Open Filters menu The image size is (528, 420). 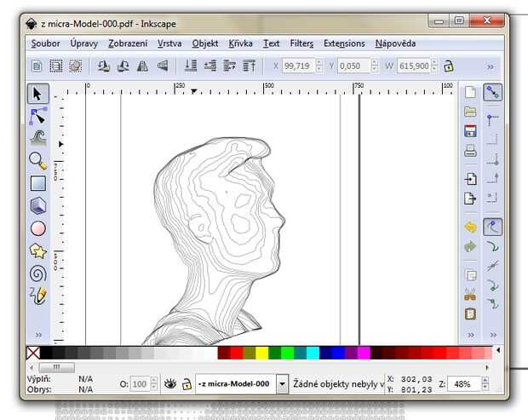click(301, 43)
